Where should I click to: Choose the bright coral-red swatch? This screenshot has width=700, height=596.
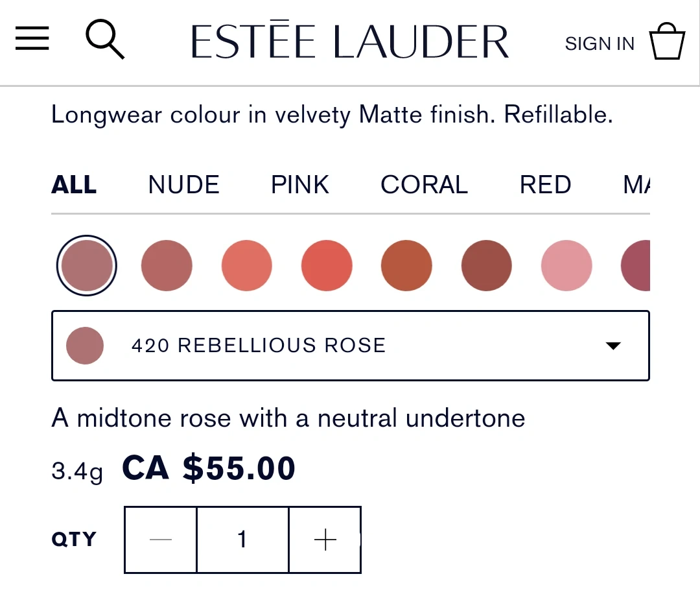(327, 265)
